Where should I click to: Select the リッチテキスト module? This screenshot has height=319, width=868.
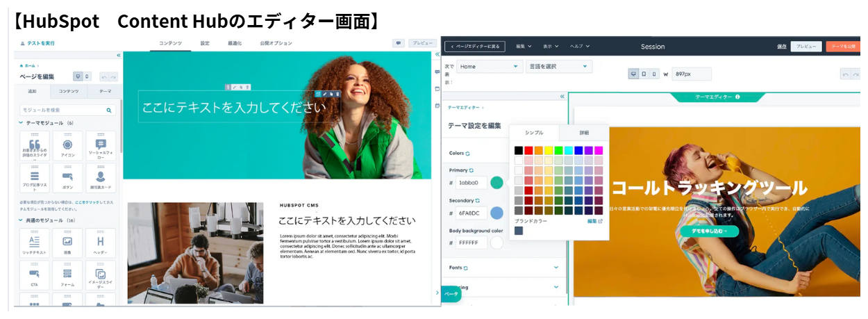click(35, 243)
